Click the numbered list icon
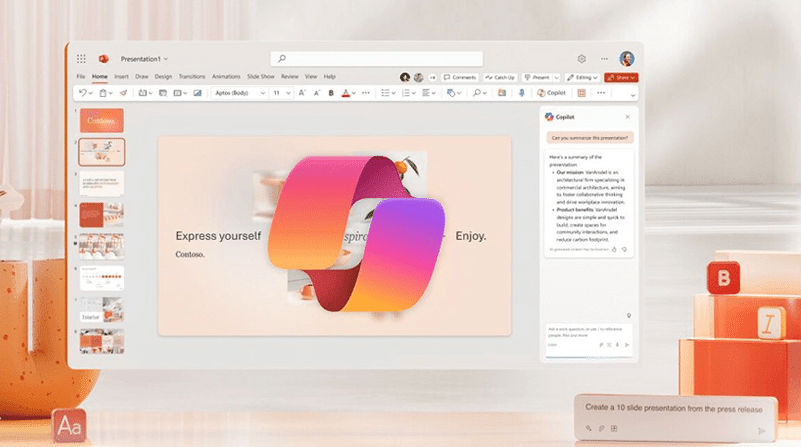 pos(406,93)
